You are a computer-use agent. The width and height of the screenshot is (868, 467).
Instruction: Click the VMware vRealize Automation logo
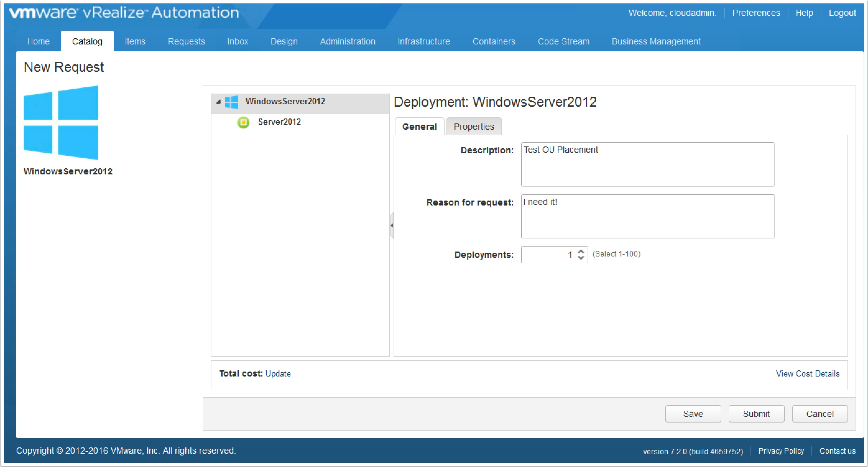(124, 13)
